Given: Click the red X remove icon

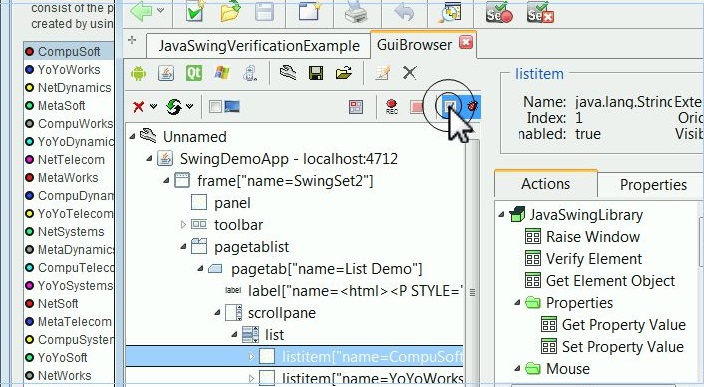Looking at the screenshot, I should click(138, 107).
